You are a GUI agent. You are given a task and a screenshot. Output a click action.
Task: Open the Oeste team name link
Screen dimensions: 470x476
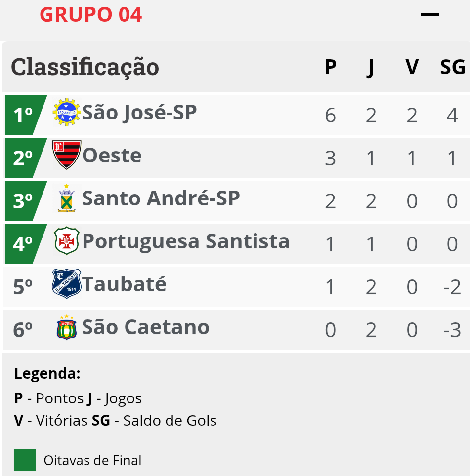112,156
